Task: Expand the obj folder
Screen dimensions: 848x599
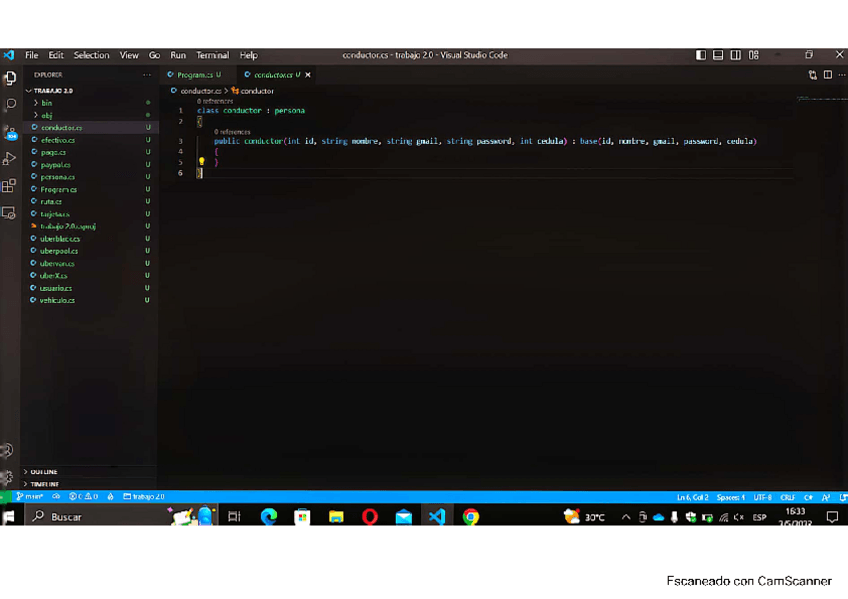Action: point(47,115)
